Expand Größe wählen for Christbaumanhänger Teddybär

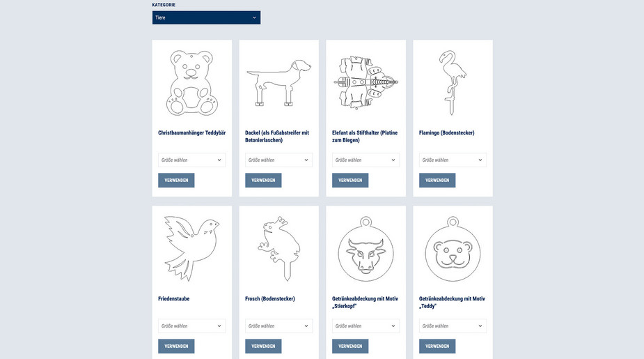click(x=191, y=160)
